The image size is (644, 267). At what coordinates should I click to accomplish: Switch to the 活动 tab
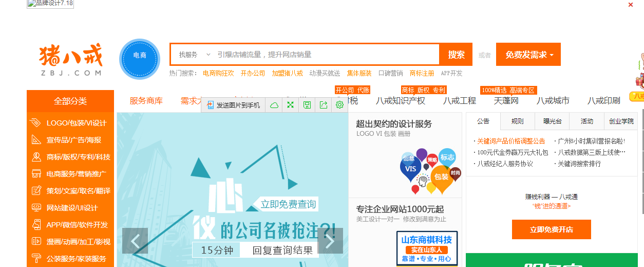(587, 121)
